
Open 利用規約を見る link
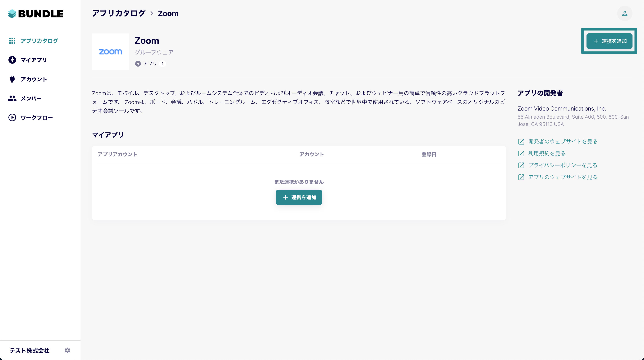(547, 154)
